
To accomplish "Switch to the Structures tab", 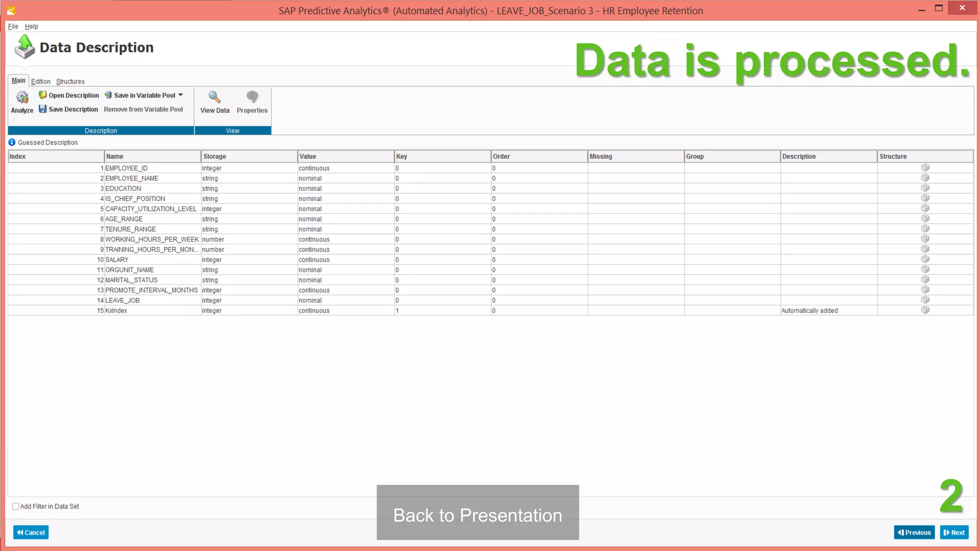I will point(70,81).
